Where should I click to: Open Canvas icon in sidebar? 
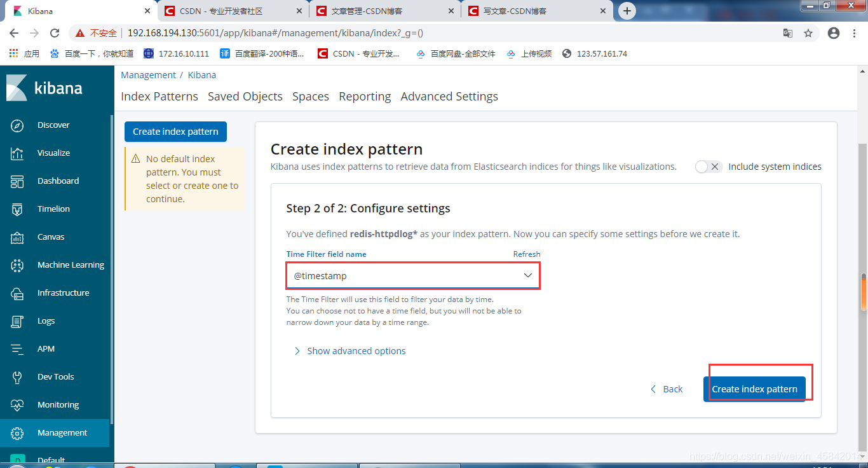click(17, 237)
